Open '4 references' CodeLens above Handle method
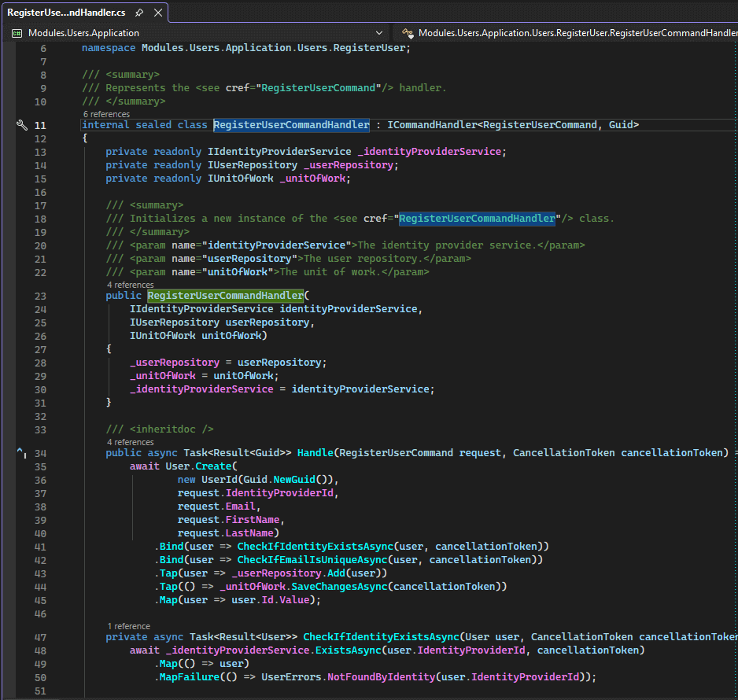 [x=131, y=442]
